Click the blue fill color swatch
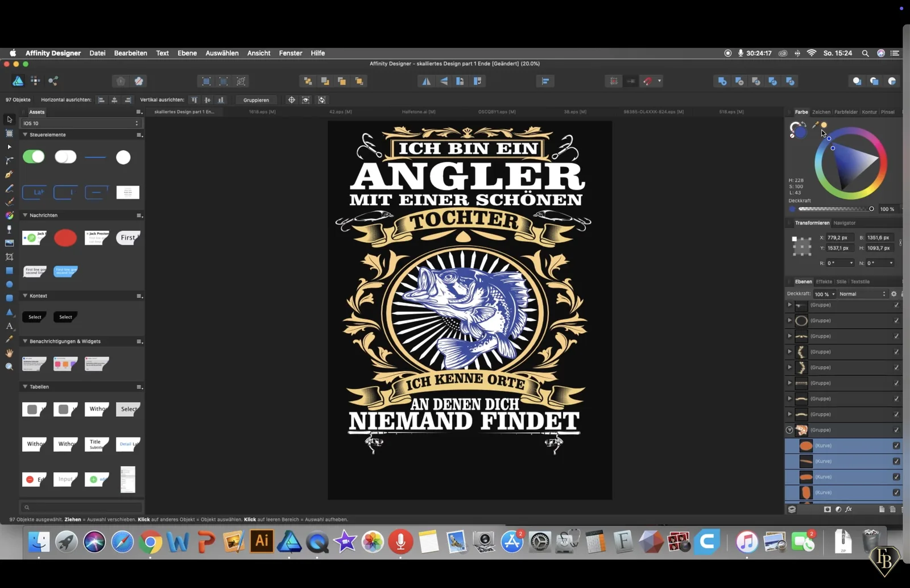The height and width of the screenshot is (588, 910). click(801, 133)
